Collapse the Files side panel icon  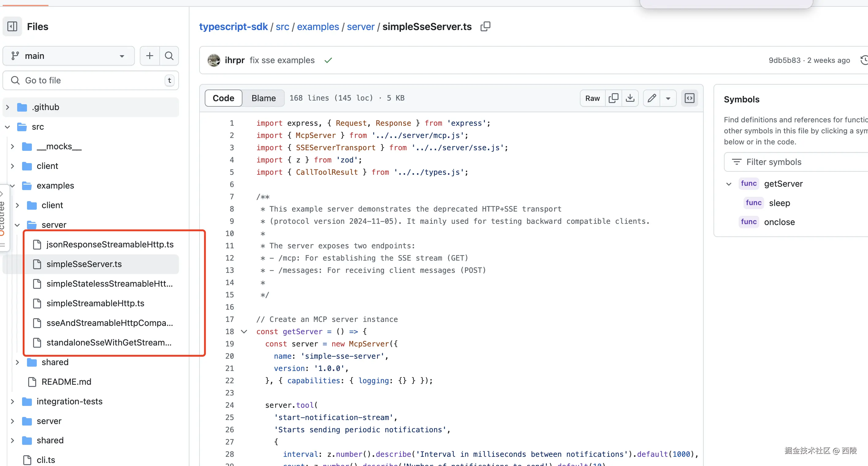(x=13, y=26)
